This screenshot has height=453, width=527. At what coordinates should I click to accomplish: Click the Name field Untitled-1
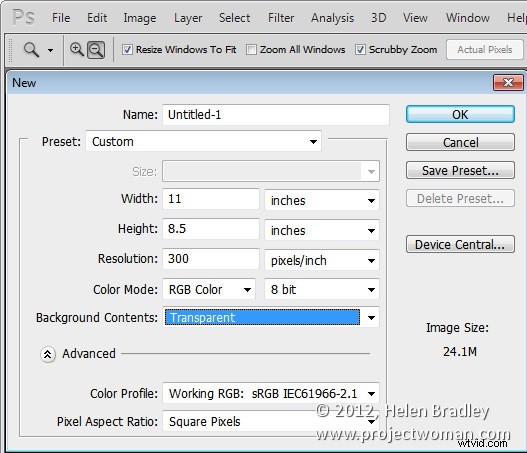point(276,115)
